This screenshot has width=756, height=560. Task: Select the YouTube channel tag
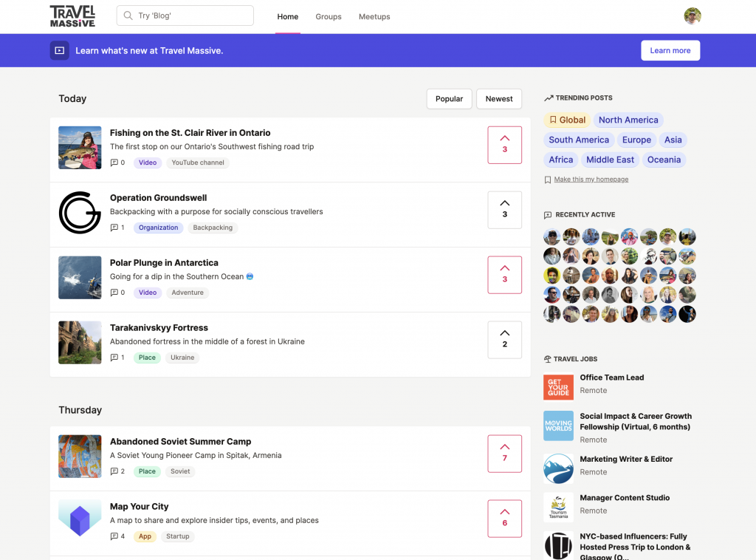click(198, 163)
